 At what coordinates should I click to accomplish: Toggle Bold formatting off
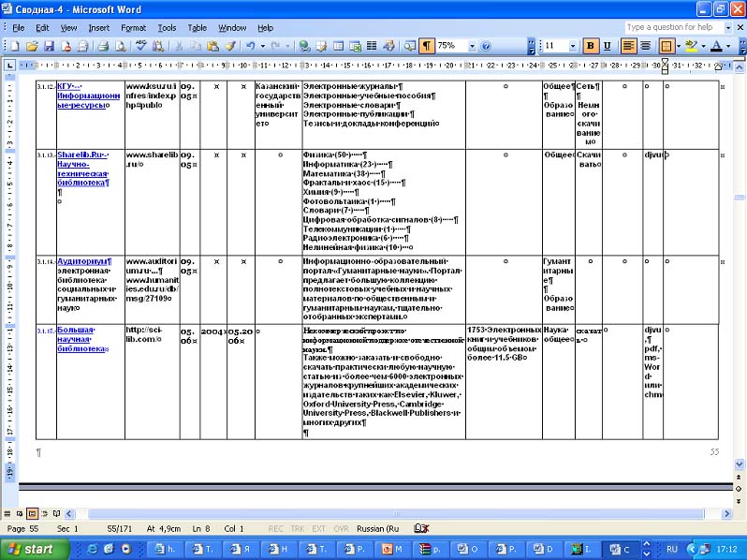(x=591, y=46)
